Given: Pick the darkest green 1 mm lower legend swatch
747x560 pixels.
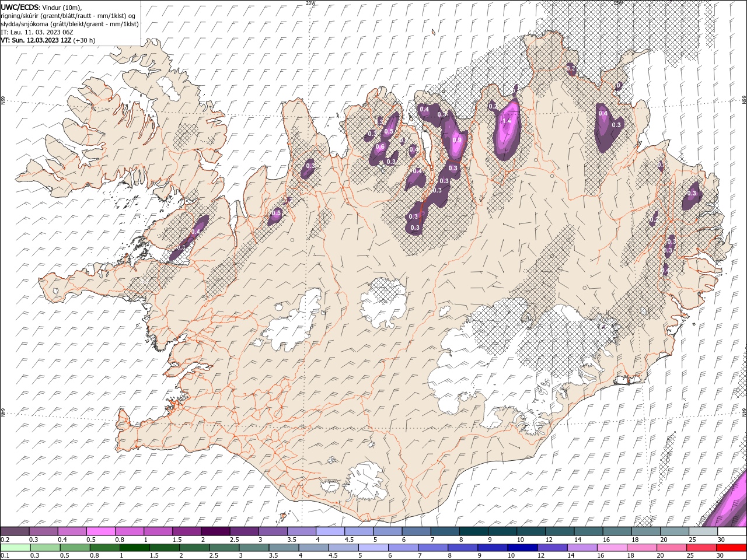Looking at the screenshot, I should coord(135,548).
